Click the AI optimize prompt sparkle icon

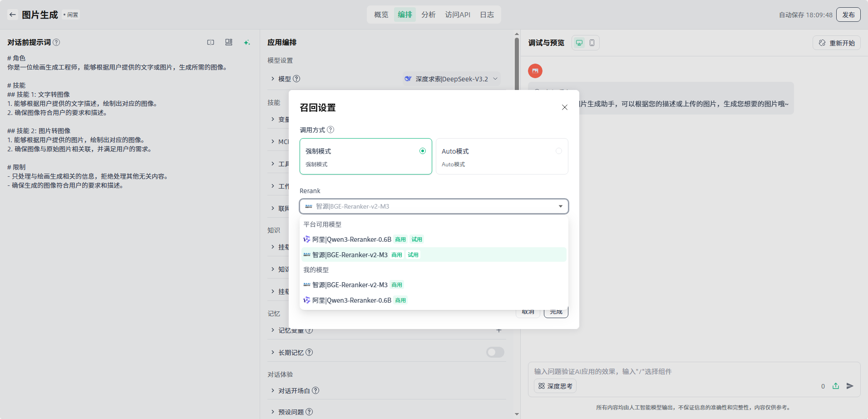pos(247,42)
